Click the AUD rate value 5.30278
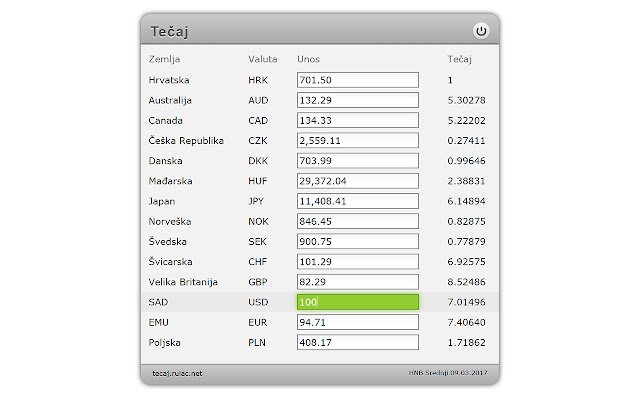640x400 pixels. tap(467, 100)
